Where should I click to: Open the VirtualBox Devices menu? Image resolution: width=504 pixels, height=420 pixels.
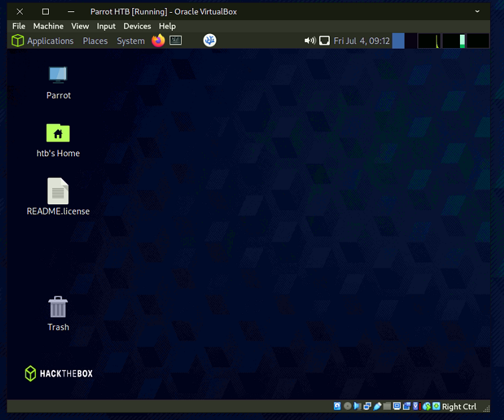pyautogui.click(x=137, y=26)
